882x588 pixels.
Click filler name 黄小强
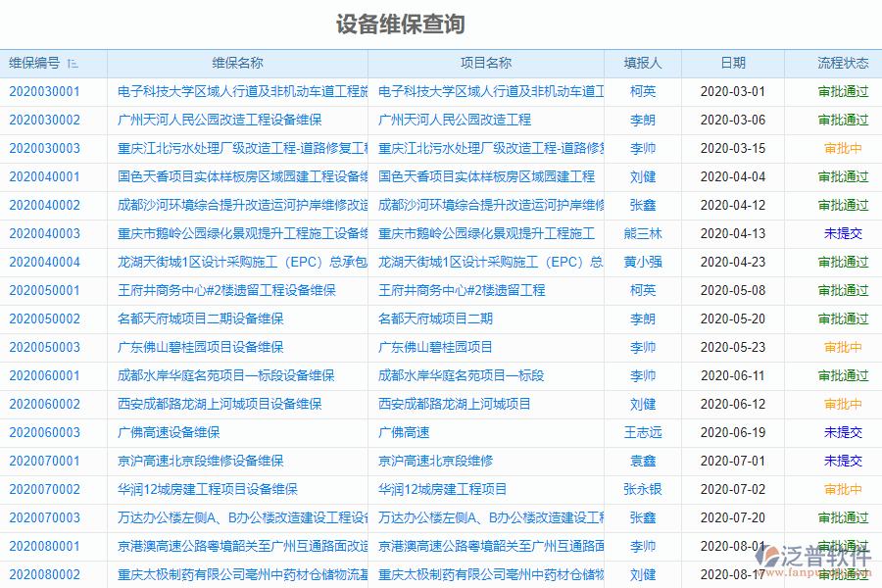(643, 262)
